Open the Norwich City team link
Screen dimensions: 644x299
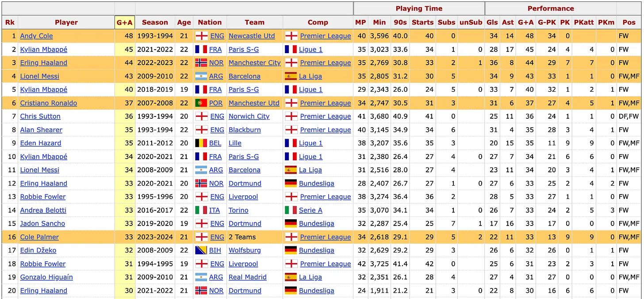[x=249, y=116]
